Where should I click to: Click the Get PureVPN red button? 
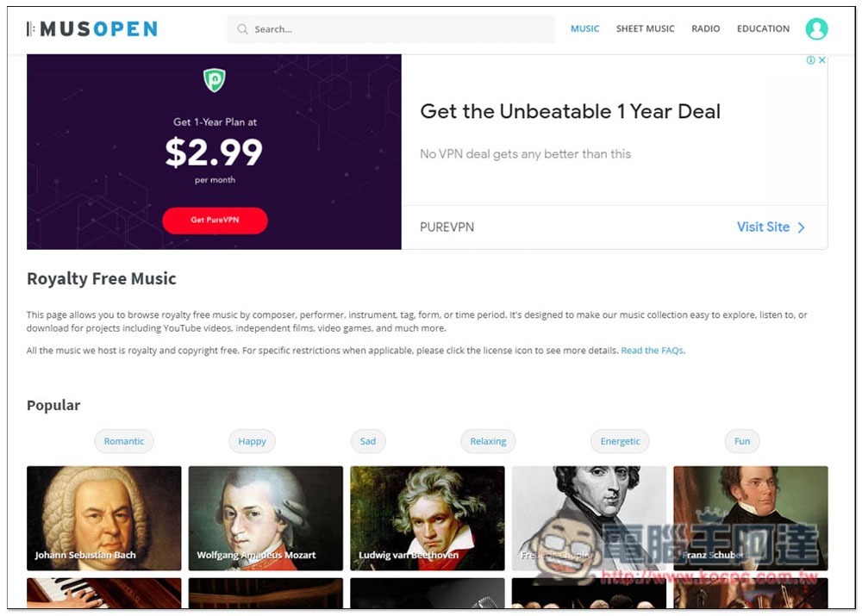click(215, 221)
